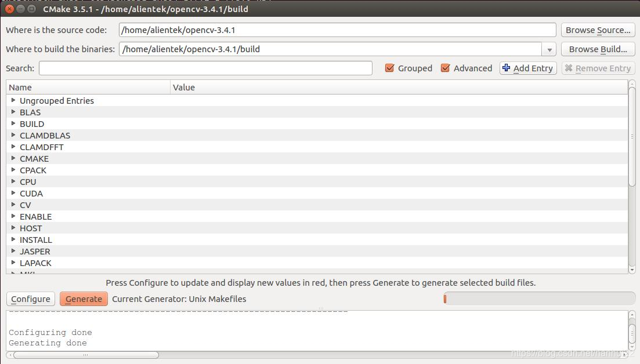This screenshot has height=364, width=640.
Task: Open Browse Build dialog
Action: click(x=598, y=49)
